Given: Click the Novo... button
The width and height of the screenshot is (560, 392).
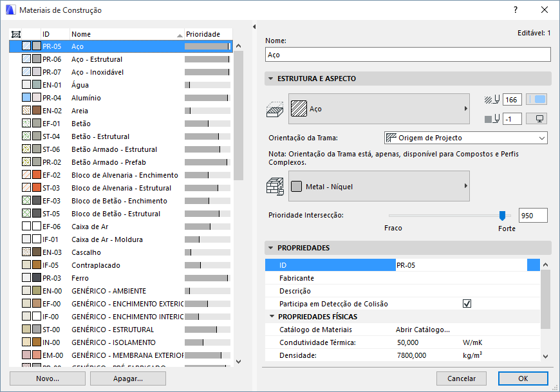Looking at the screenshot, I should pyautogui.click(x=48, y=378).
